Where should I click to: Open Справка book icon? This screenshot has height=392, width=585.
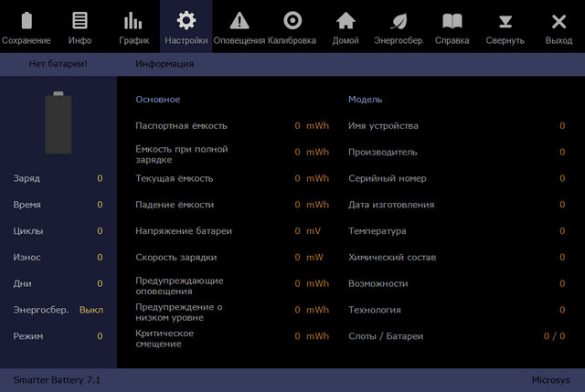coord(452,21)
